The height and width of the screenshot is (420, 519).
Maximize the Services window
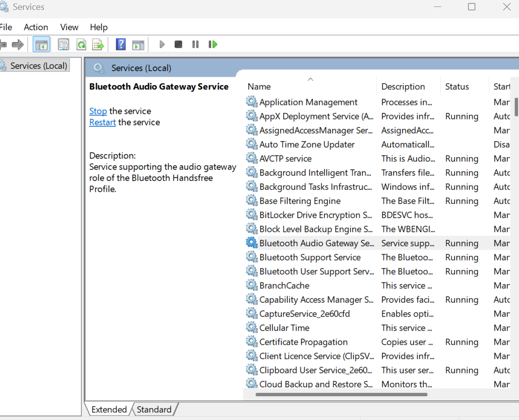tap(471, 6)
